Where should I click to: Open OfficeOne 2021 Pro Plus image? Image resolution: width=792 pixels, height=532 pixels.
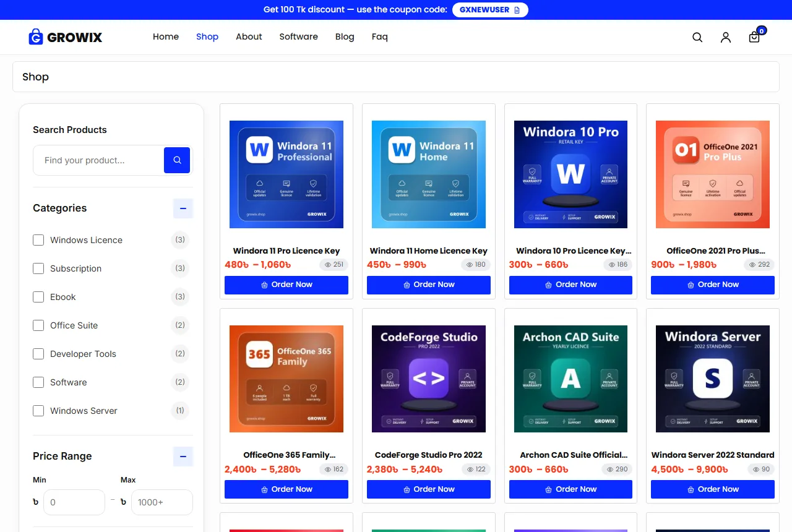(713, 174)
